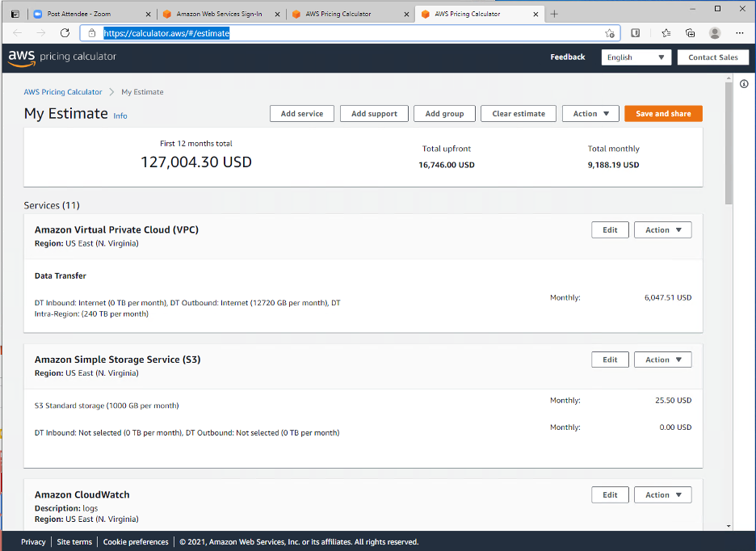Open Action dropdown for Amazon CloudWatch
The height and width of the screenshot is (551, 756).
(x=662, y=495)
